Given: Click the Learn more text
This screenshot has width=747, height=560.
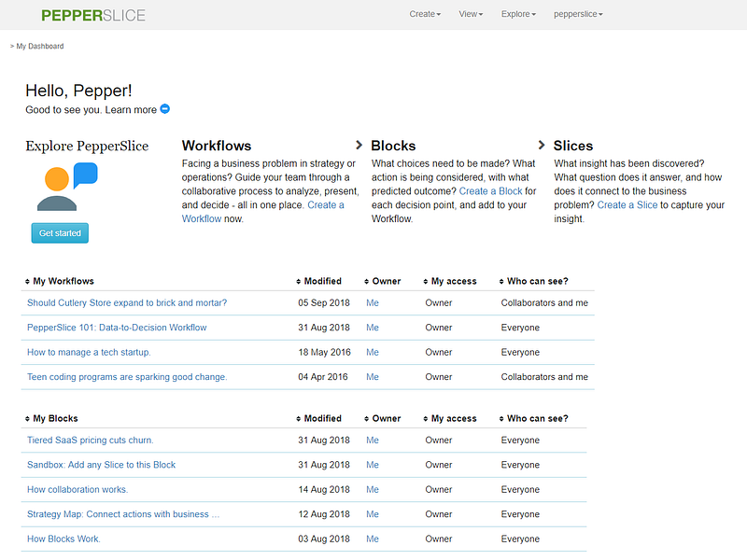Looking at the screenshot, I should (x=131, y=109).
